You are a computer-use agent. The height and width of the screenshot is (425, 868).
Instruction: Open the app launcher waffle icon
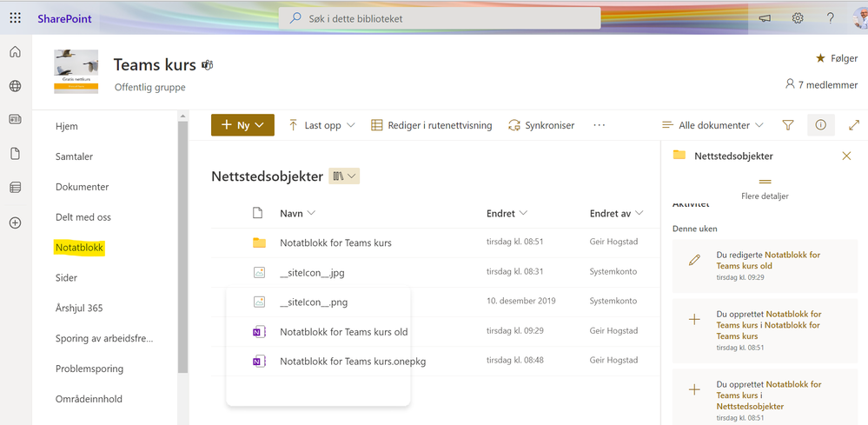(x=16, y=18)
